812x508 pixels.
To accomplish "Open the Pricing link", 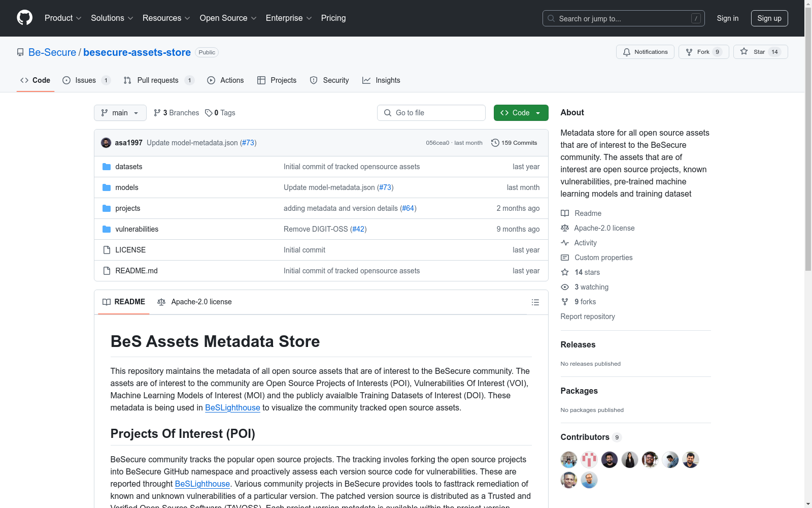I will tap(333, 18).
